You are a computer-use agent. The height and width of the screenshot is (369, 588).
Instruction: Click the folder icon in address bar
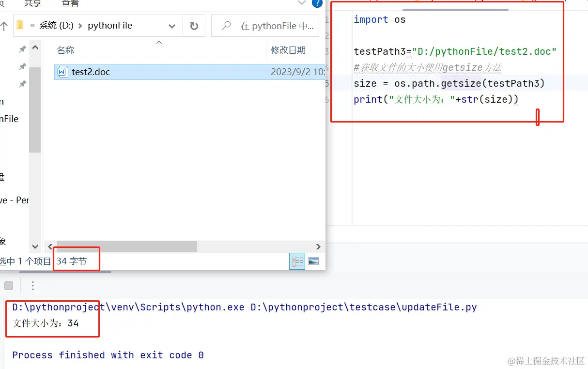20,26
